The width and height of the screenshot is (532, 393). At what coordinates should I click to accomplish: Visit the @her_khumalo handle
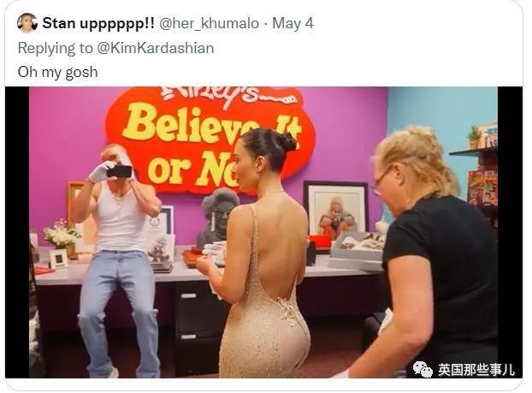tap(209, 23)
